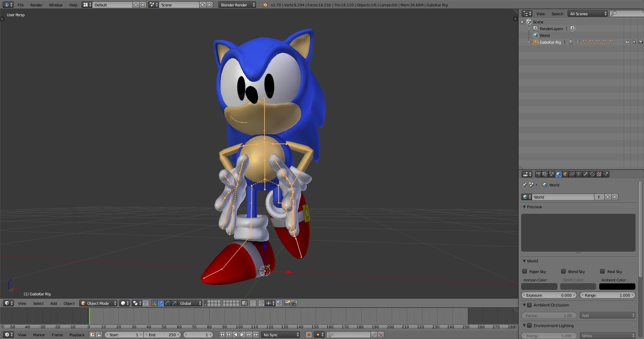Select the rotate manipulator arc icon
This screenshot has width=644, height=339.
point(167,303)
